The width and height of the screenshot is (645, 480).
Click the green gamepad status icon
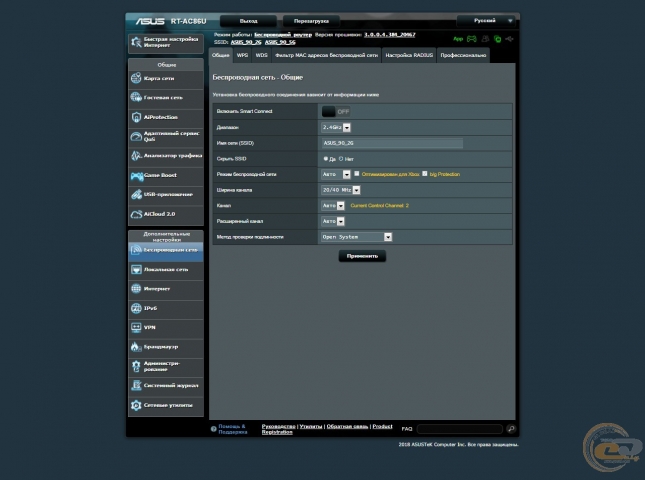coord(471,39)
